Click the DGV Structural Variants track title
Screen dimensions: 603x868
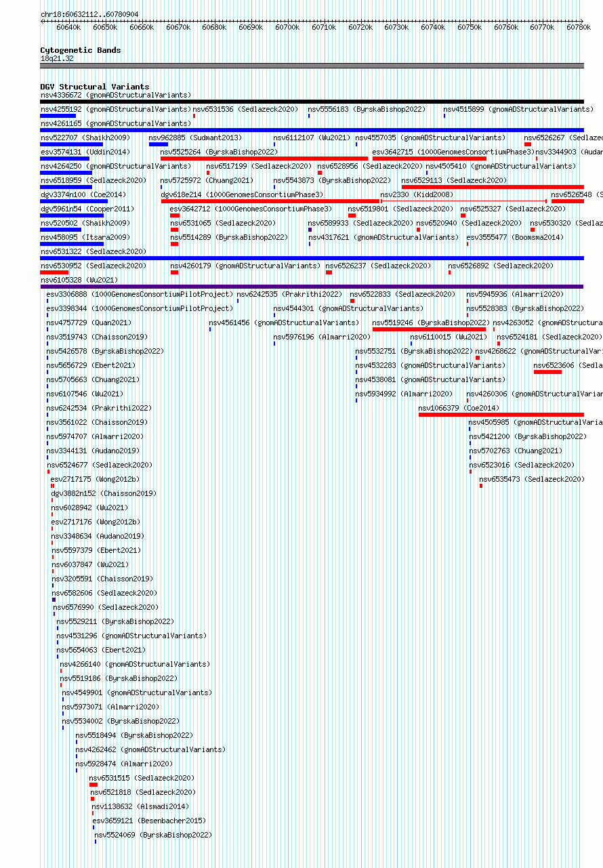[94, 87]
